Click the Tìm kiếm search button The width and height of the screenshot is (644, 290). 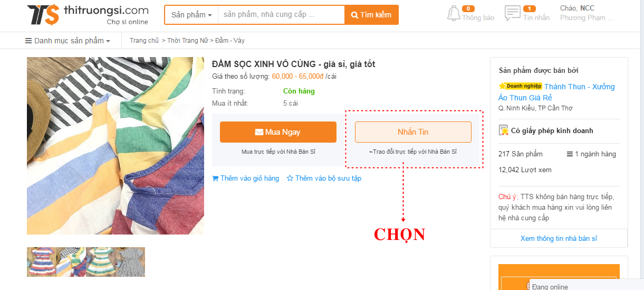pyautogui.click(x=371, y=15)
